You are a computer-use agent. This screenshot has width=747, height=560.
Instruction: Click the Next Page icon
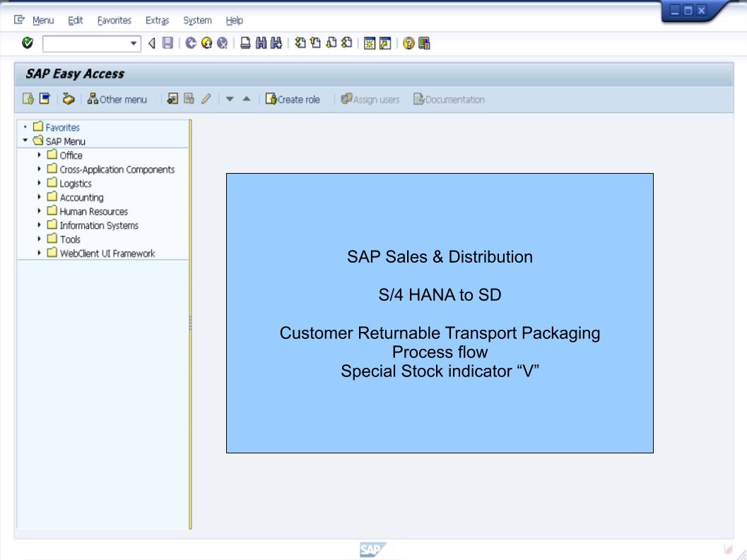tap(331, 43)
